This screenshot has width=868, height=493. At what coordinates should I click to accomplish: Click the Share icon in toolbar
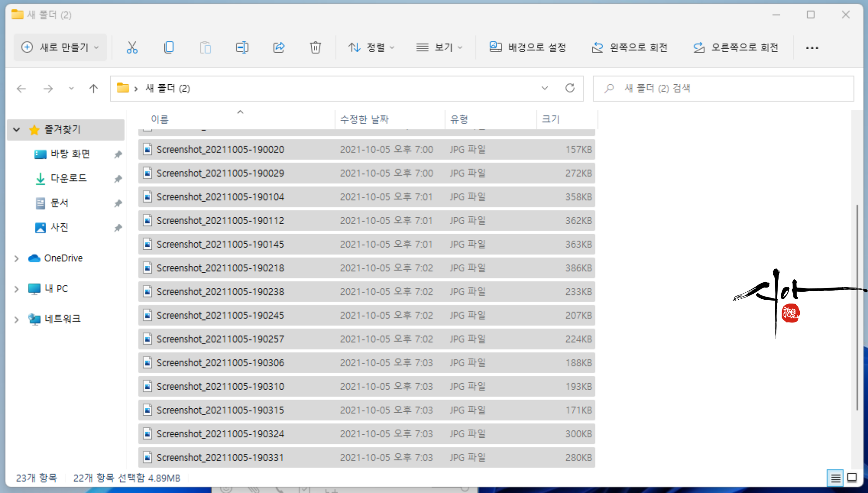[279, 47]
